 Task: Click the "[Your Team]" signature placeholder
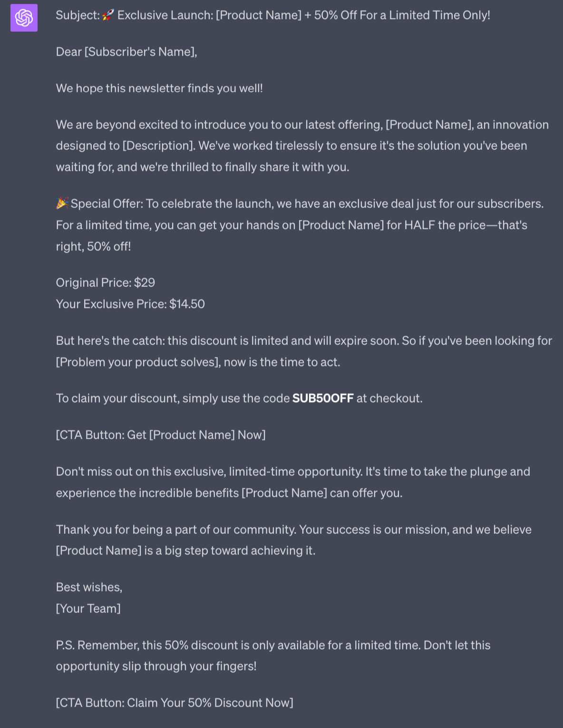click(x=88, y=609)
